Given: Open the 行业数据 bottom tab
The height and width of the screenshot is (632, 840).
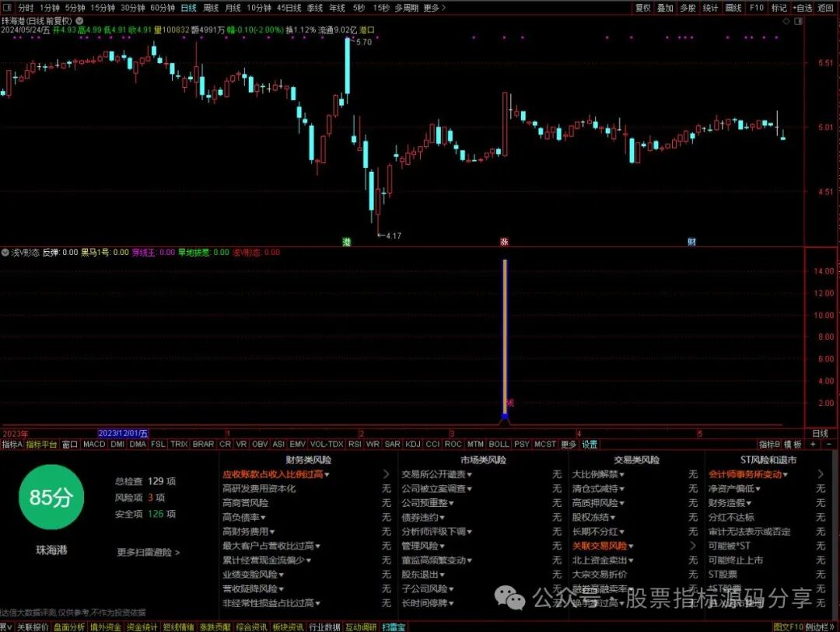Looking at the screenshot, I should pyautogui.click(x=324, y=627).
